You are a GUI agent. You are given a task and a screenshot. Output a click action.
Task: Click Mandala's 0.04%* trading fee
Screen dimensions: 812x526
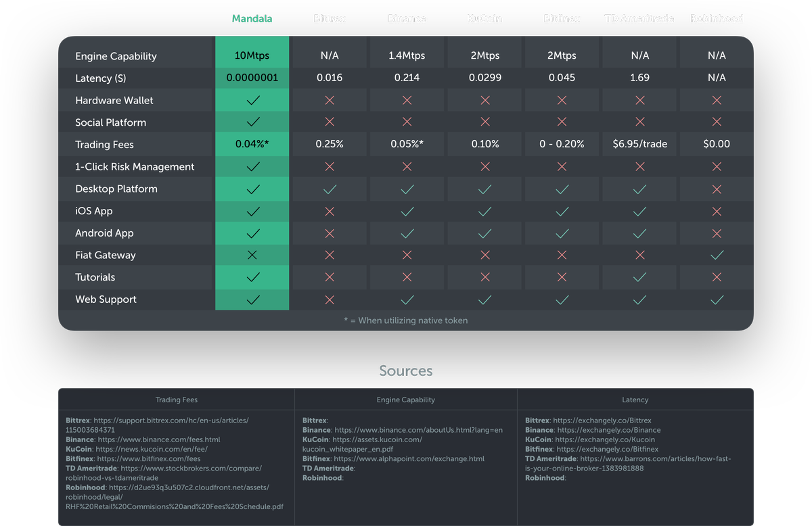click(x=252, y=144)
